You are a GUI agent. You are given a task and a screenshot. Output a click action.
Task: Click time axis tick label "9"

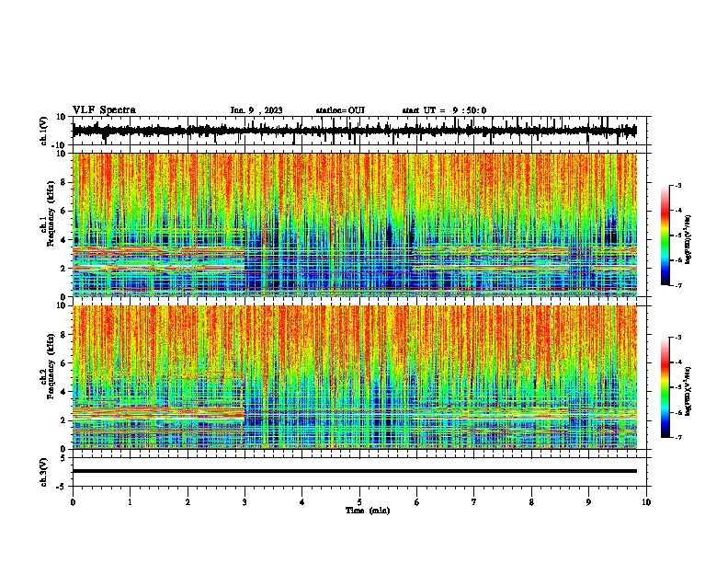coord(588,502)
